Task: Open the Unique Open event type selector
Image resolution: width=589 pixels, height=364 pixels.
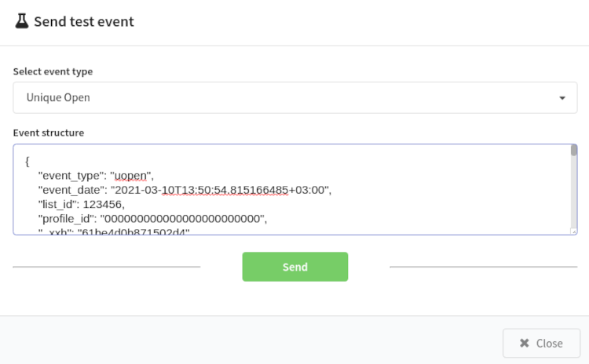Action: click(x=294, y=97)
